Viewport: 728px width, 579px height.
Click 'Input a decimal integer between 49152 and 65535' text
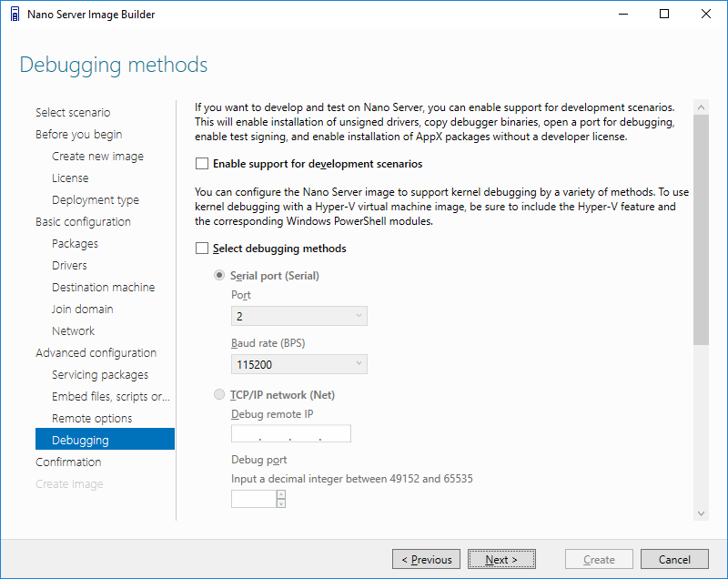coord(352,479)
